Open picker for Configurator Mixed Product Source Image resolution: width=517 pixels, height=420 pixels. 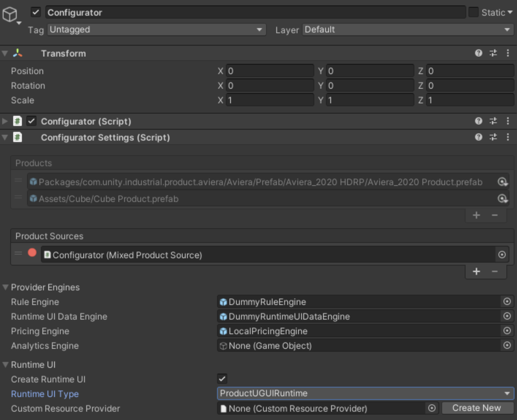[502, 255]
